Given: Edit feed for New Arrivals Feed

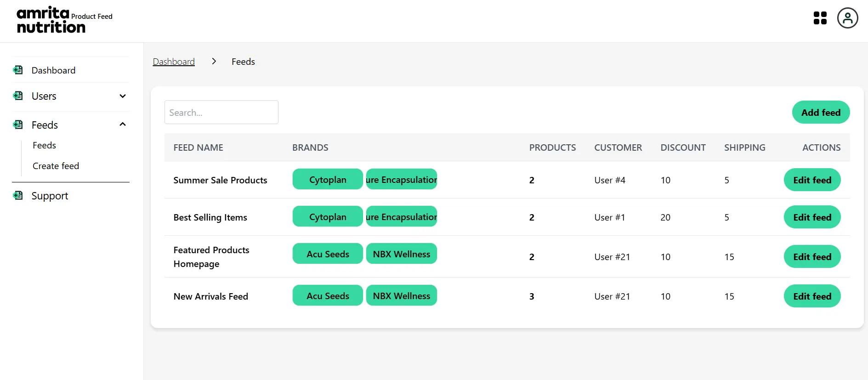Looking at the screenshot, I should point(812,296).
